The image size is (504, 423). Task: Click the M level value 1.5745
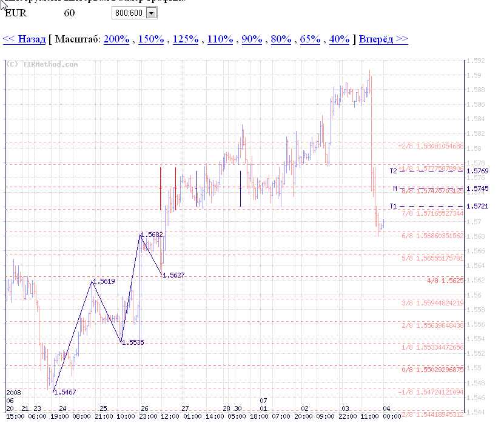coord(478,188)
